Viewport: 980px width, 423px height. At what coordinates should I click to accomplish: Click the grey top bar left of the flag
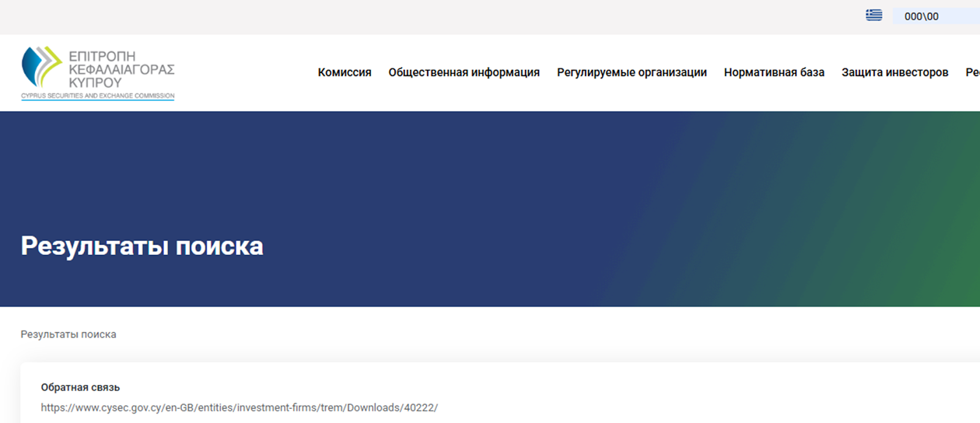(x=429, y=17)
